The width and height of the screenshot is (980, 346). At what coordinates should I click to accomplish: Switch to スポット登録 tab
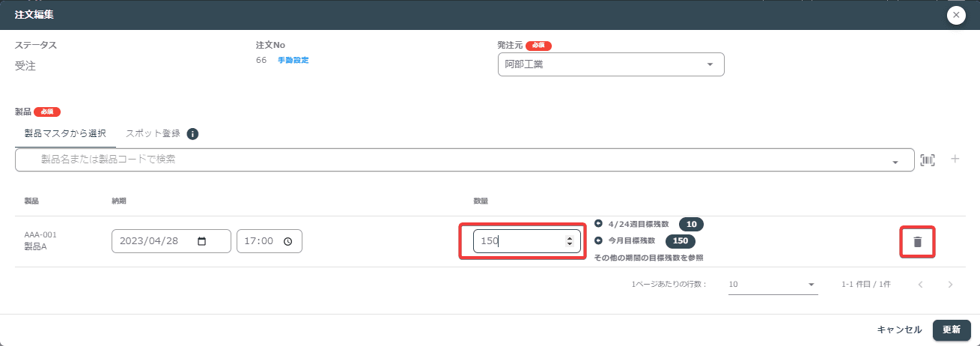[153, 133]
